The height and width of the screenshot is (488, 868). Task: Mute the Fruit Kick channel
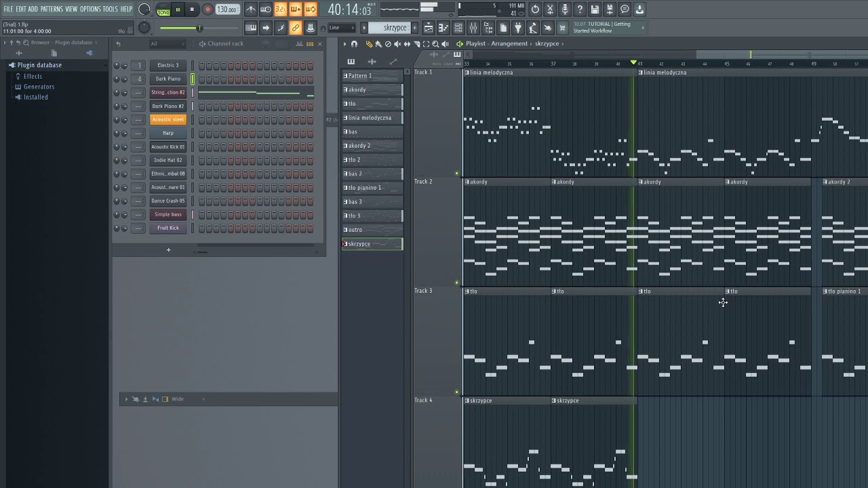point(117,228)
